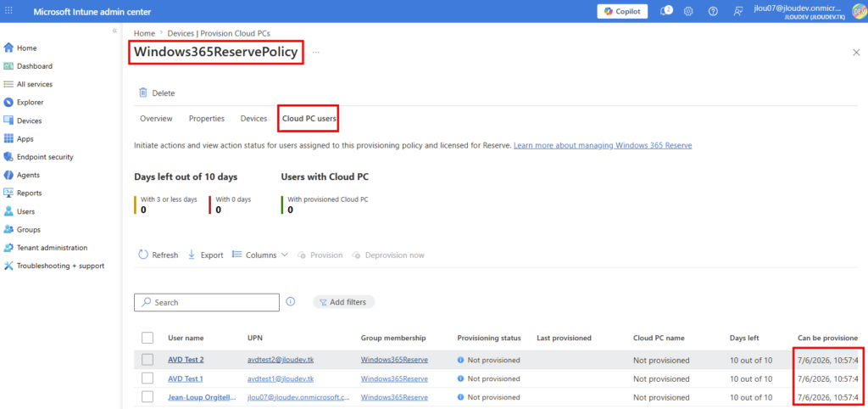The width and height of the screenshot is (868, 409).
Task: Open Jean-Loup Orgitell user link
Action: (202, 397)
